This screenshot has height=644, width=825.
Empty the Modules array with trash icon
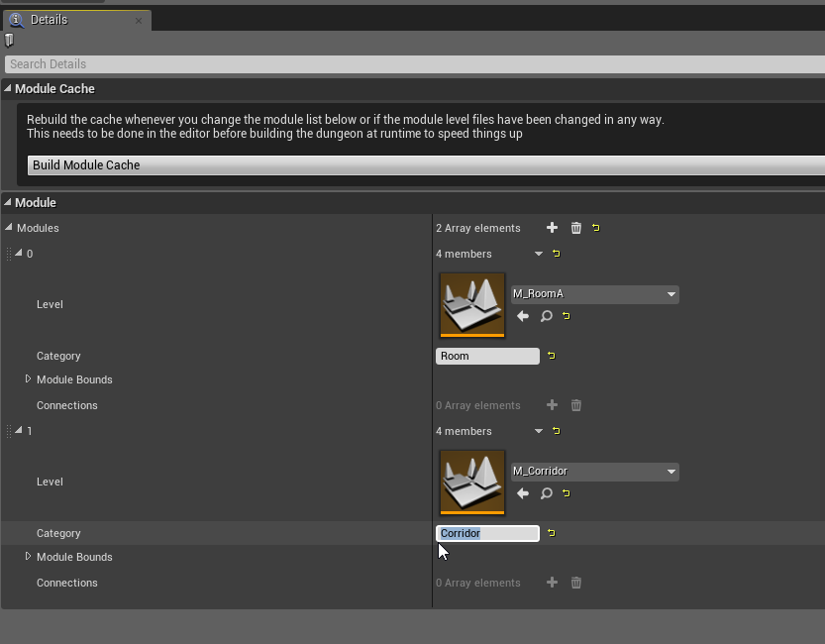pos(576,228)
